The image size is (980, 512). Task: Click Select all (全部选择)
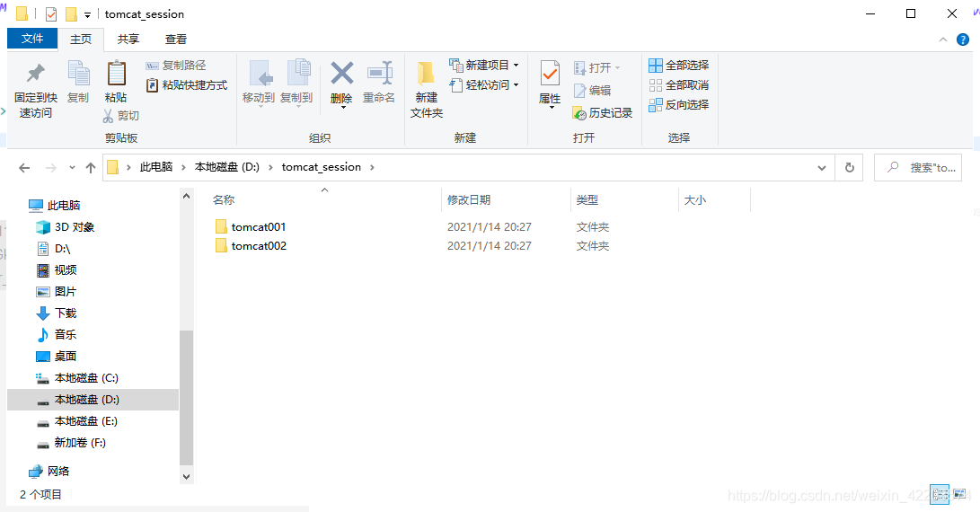(x=679, y=65)
